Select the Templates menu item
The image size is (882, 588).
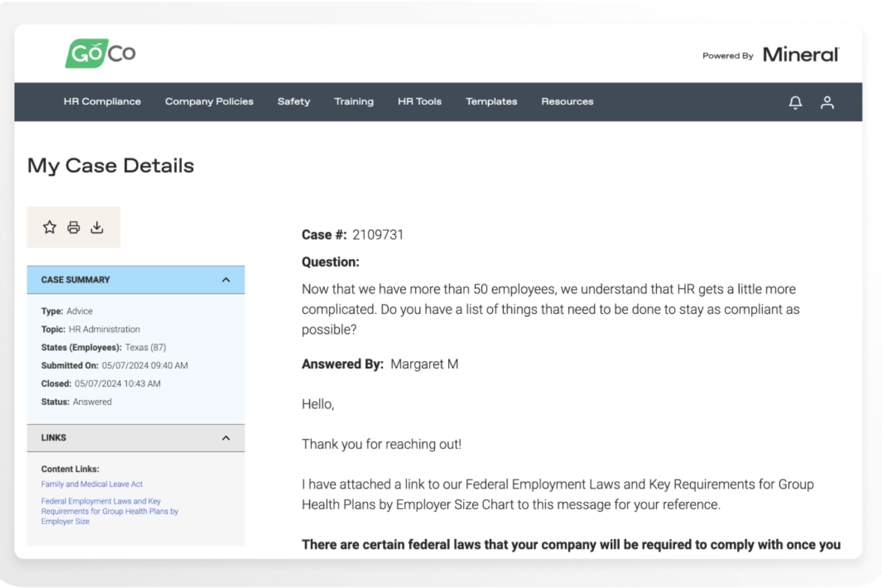coord(491,101)
